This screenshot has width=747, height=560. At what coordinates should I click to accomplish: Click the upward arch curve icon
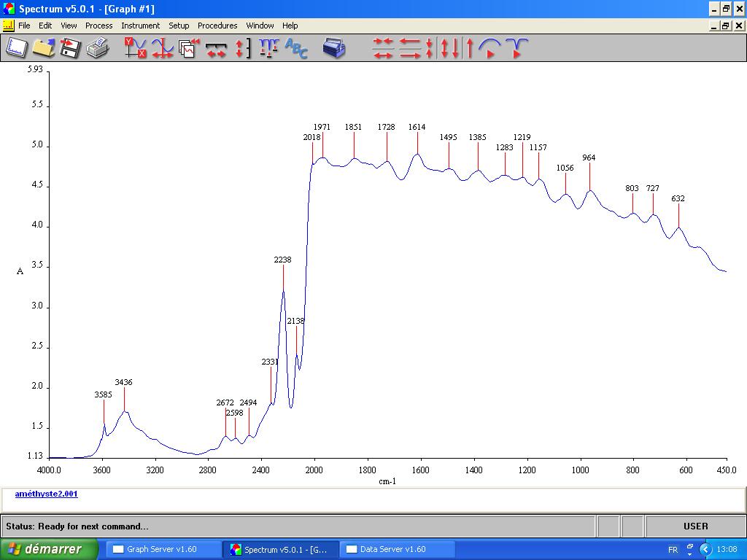pos(490,48)
